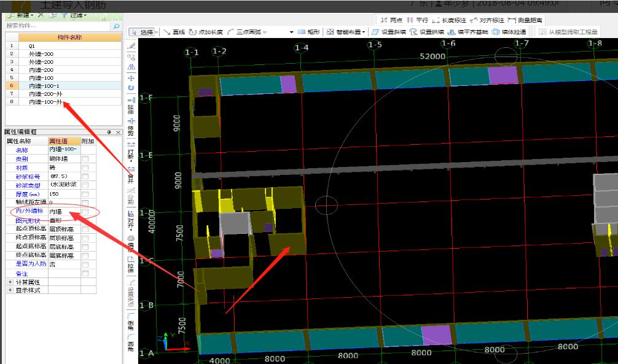Click the delete X icon beside 新建
Image resolution: width=618 pixels, height=364 pixels.
41,15
